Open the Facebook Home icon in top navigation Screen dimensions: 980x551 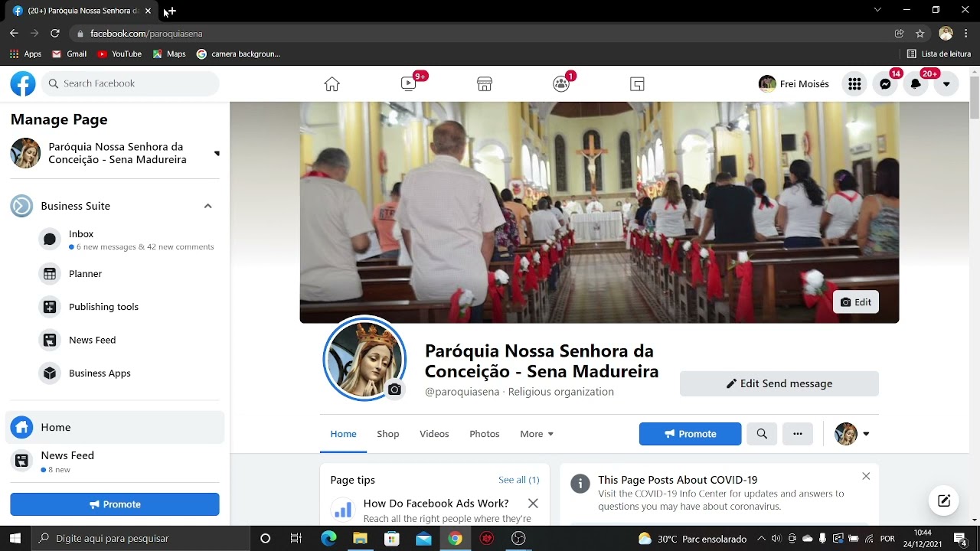pyautogui.click(x=332, y=84)
